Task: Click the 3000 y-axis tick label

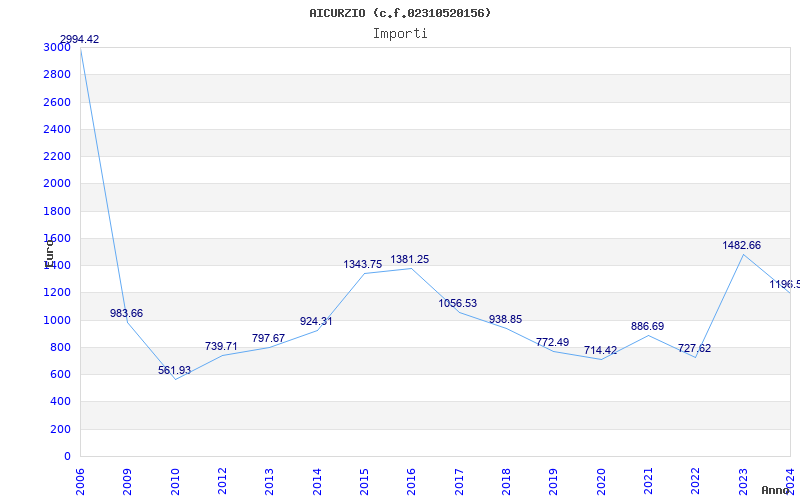Action: coord(57,47)
